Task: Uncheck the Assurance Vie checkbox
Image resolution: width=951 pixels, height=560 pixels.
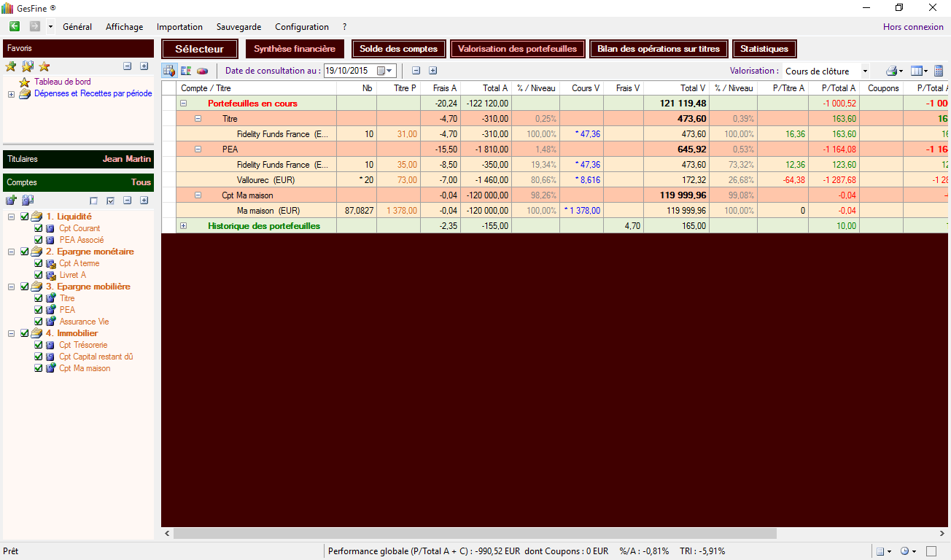Action: click(39, 322)
